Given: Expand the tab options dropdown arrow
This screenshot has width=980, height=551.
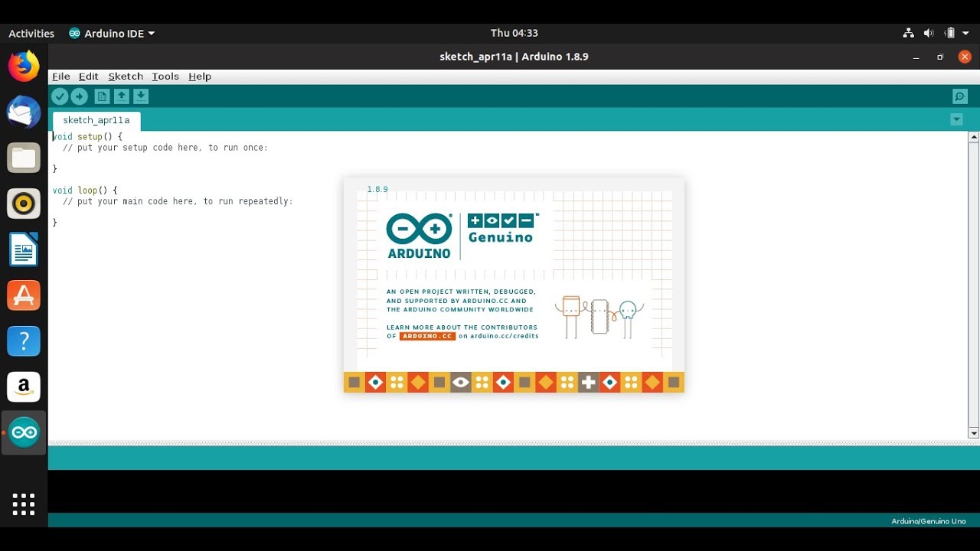Looking at the screenshot, I should point(956,119).
